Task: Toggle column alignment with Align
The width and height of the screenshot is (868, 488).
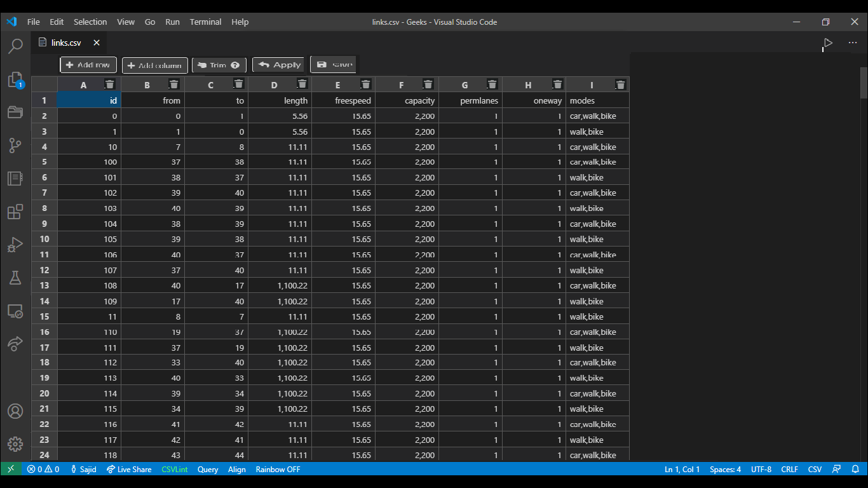Action: point(236,469)
